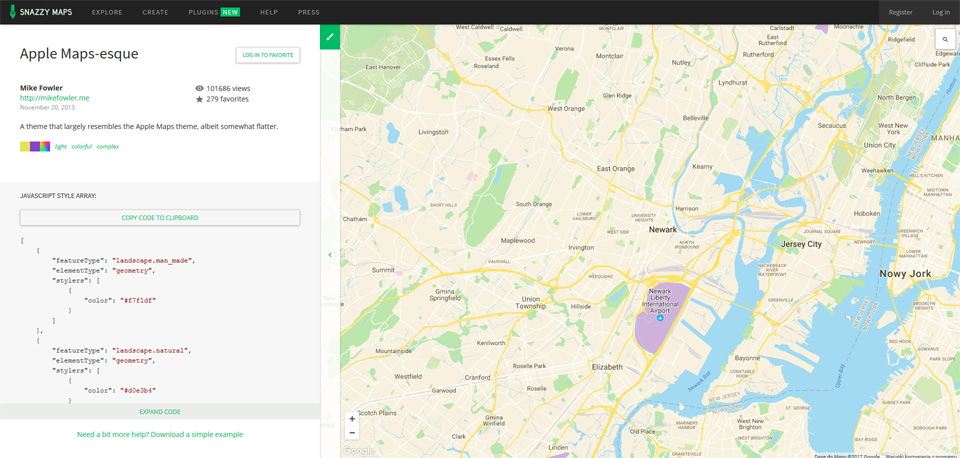Click the yellow color swatch
This screenshot has width=960, height=458.
pos(24,146)
